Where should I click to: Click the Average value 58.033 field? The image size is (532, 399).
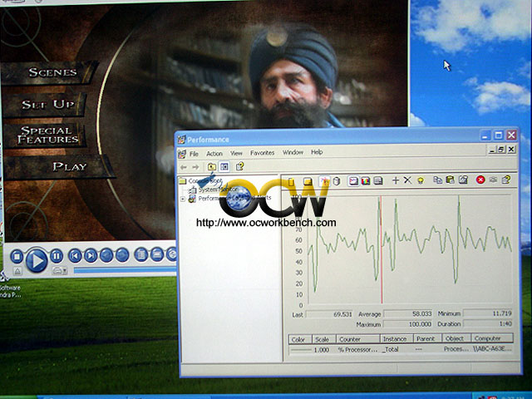pos(408,314)
